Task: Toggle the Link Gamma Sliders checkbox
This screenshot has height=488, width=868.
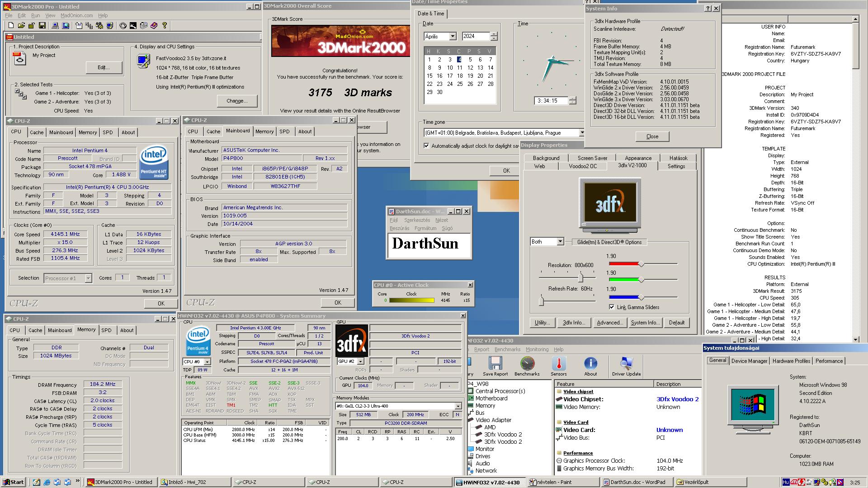Action: pyautogui.click(x=612, y=307)
